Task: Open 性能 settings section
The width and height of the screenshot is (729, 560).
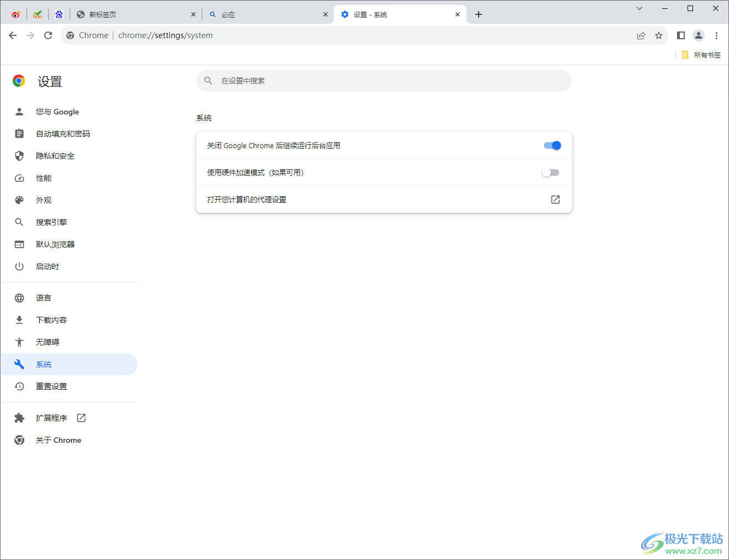Action: coord(69,178)
